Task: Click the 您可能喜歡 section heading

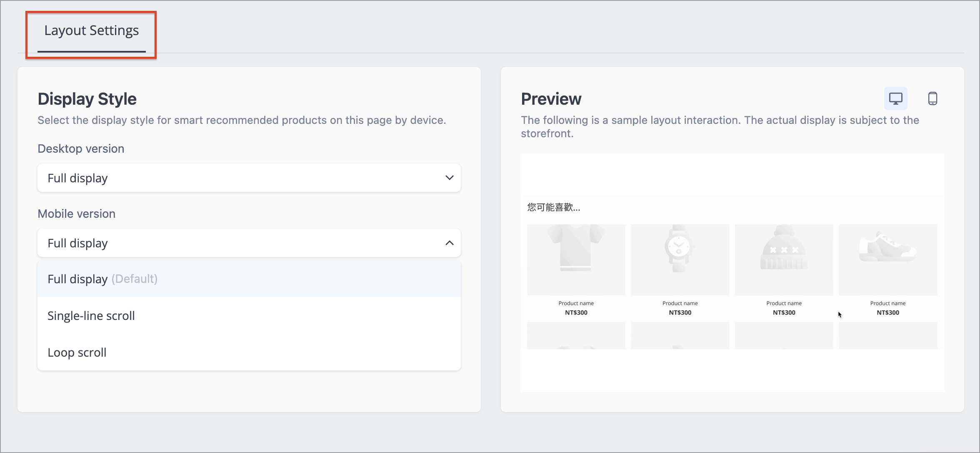Action: pyautogui.click(x=553, y=207)
